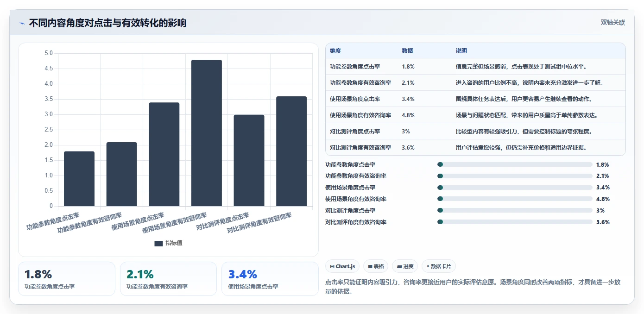This screenshot has width=644, height=314.
Task: Click the 4.8% progress list value
Action: click(x=603, y=199)
